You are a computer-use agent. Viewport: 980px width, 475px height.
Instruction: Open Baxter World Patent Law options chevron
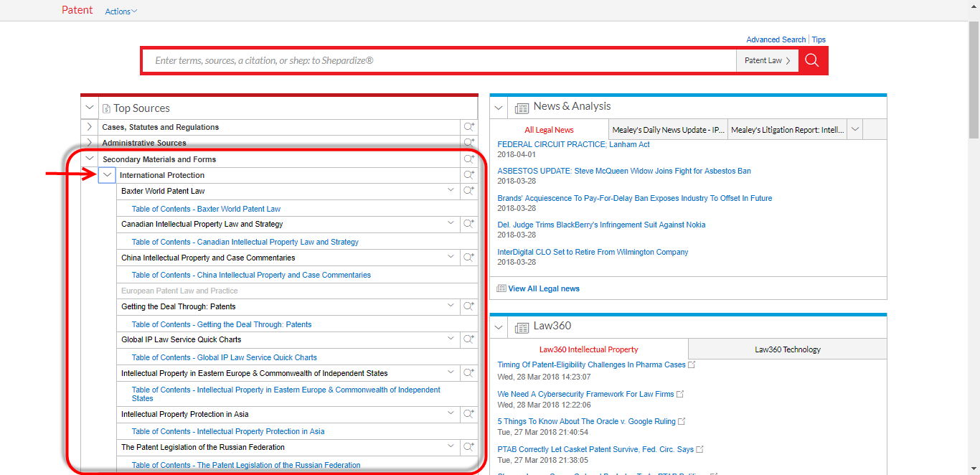451,190
